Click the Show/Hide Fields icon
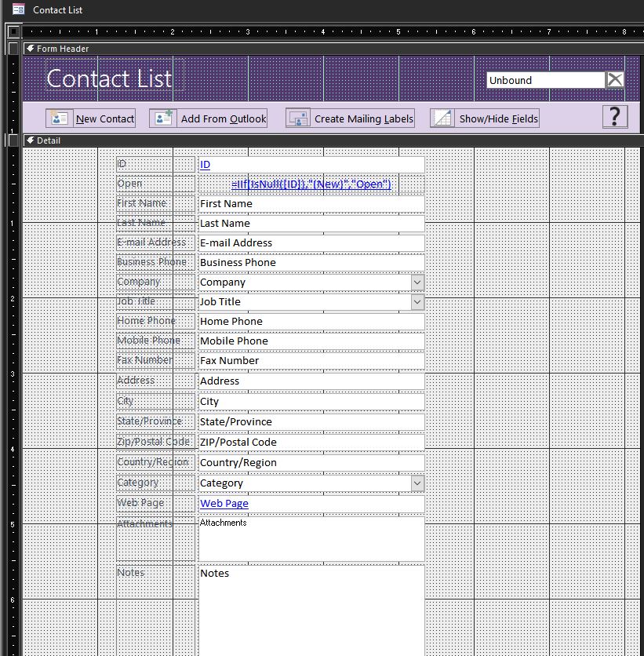 point(441,117)
